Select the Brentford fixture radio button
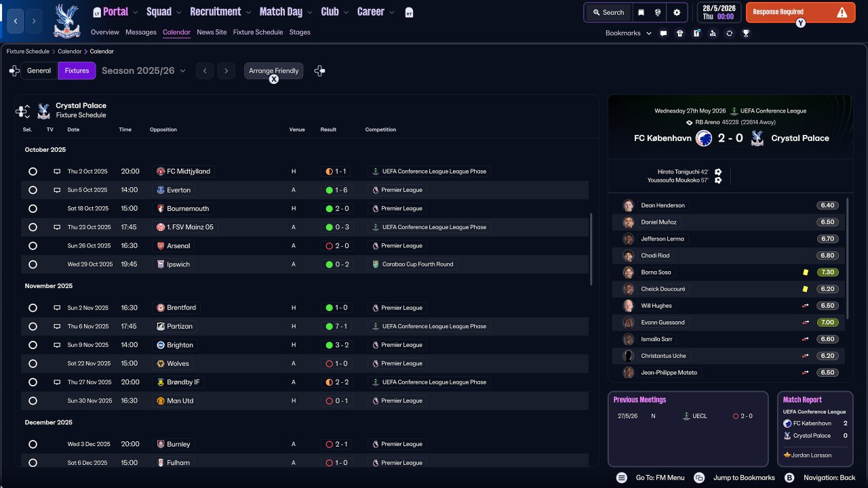868x488 pixels. pos(33,308)
